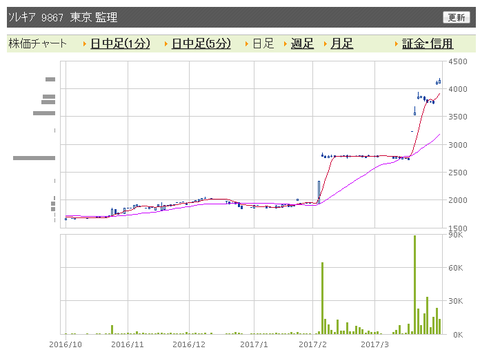Click the 2016/11 date label
This screenshot has height=361, width=480.
coord(127,345)
